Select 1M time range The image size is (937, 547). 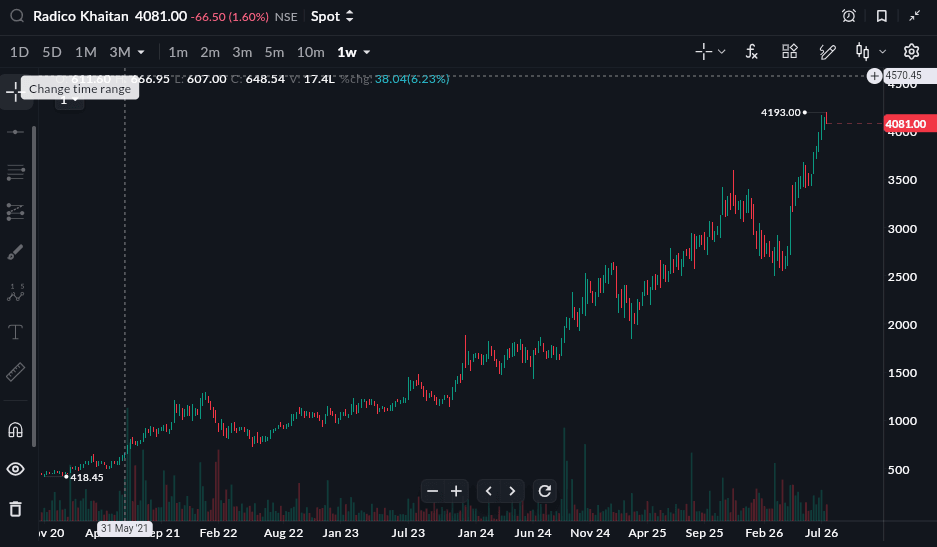click(x=86, y=52)
